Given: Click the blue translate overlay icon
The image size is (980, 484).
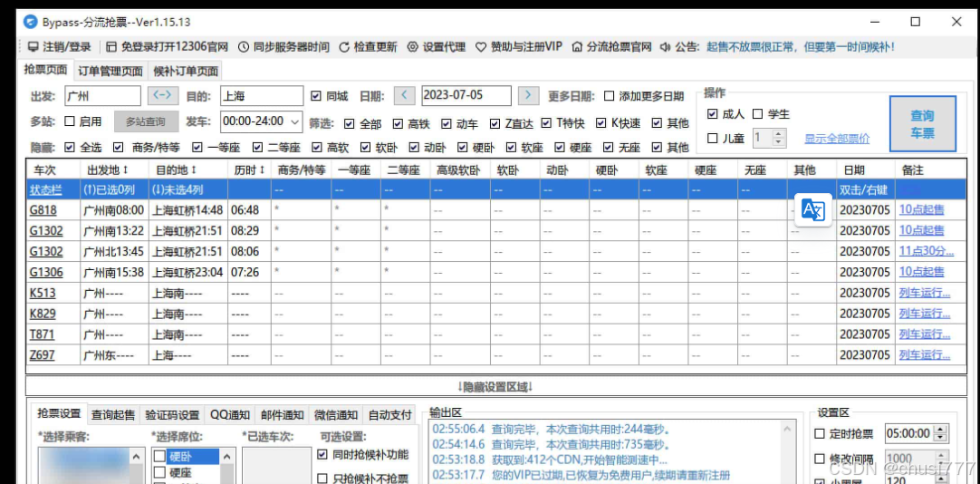Looking at the screenshot, I should (813, 210).
